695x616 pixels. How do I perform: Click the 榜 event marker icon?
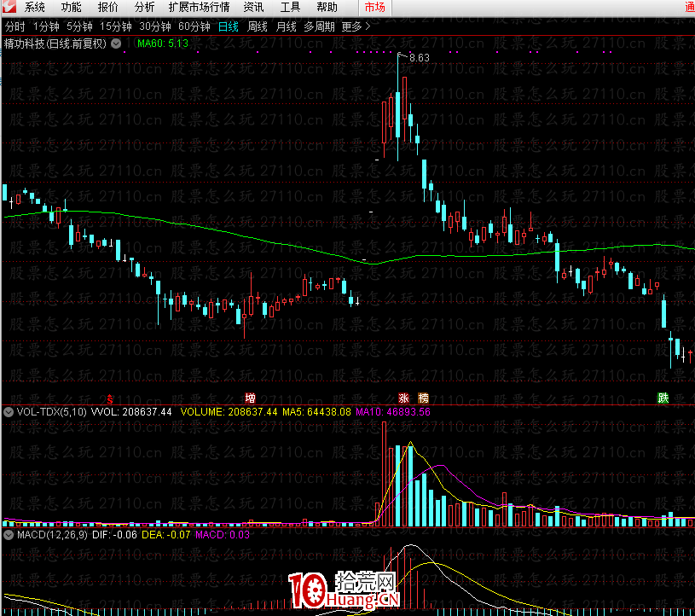(423, 398)
